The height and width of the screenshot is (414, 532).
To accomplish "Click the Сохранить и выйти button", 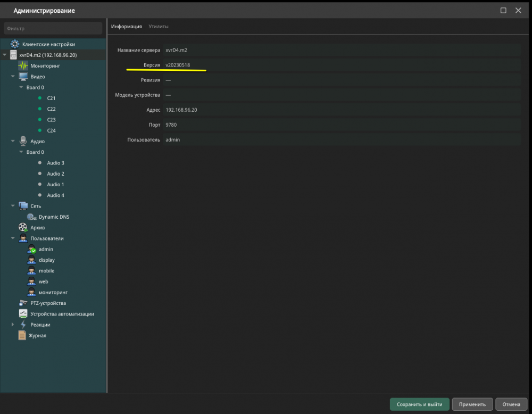I will click(419, 404).
